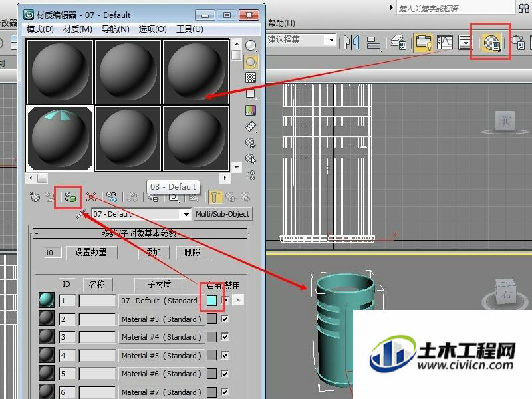Screen dimensions: 532x399
Task: Click the Material Editor toolbar icon
Action: (492, 43)
